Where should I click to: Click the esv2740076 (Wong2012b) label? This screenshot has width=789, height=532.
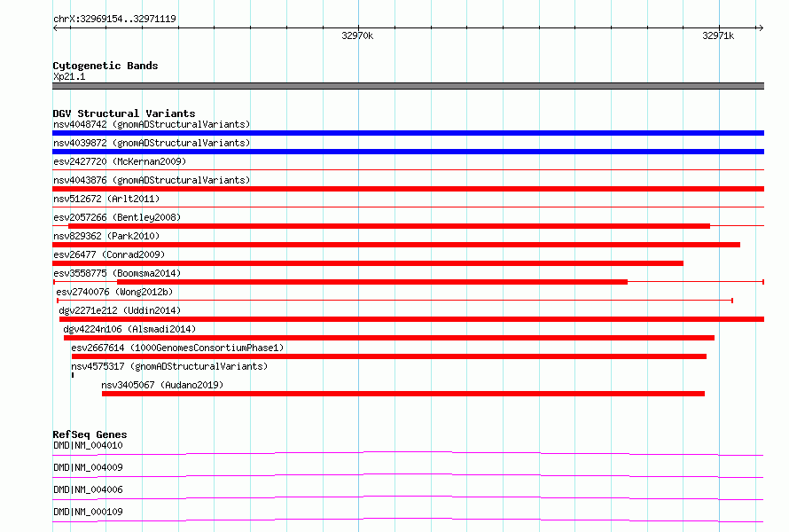coord(114,292)
